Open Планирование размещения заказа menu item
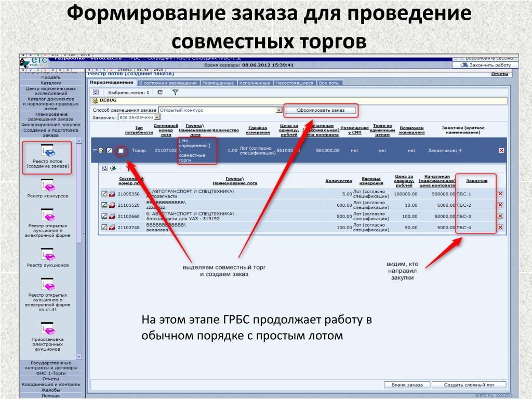Screen dimensions: 532x399 point(51,117)
